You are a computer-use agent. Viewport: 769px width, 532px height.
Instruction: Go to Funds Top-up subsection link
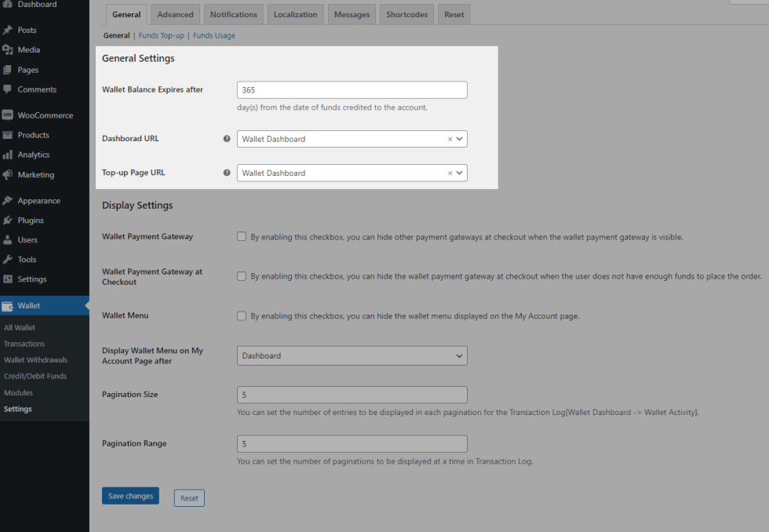click(160, 35)
